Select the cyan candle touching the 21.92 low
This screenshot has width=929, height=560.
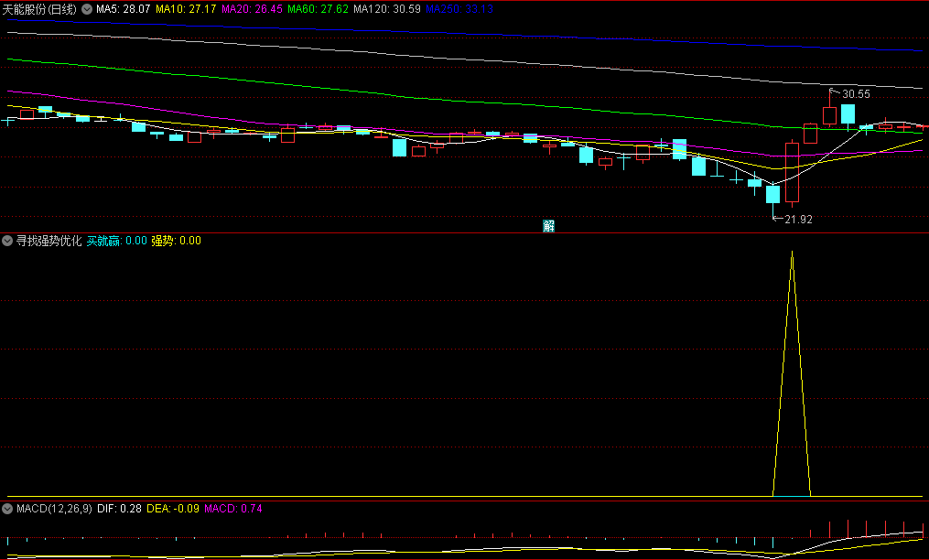773,194
